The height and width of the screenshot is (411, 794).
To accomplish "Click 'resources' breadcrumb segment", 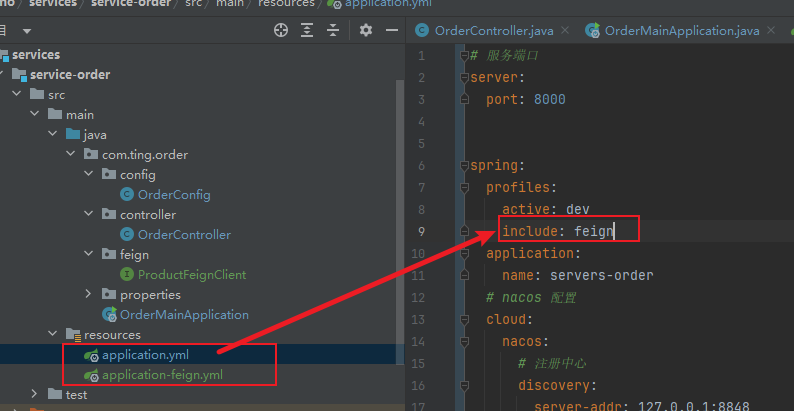I will pos(286,4).
